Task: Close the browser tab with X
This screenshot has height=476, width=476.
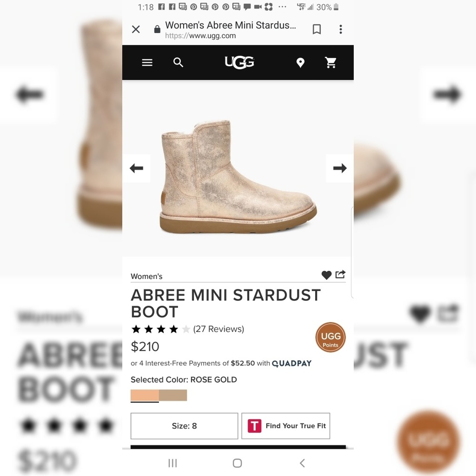Action: 136,30
